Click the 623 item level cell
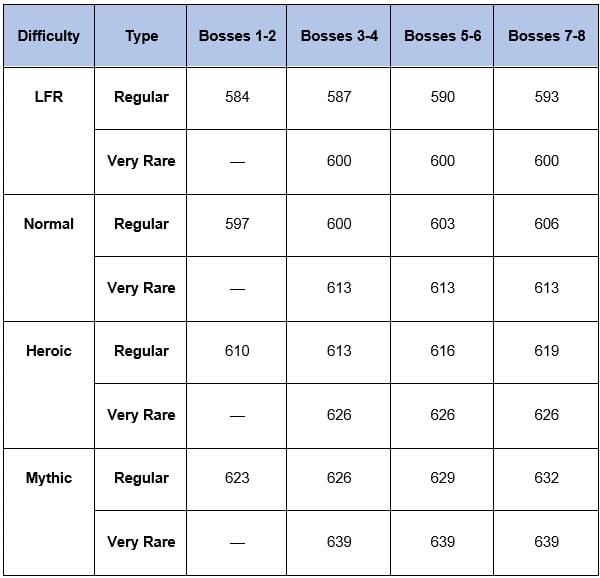600x578 pixels. [x=237, y=478]
